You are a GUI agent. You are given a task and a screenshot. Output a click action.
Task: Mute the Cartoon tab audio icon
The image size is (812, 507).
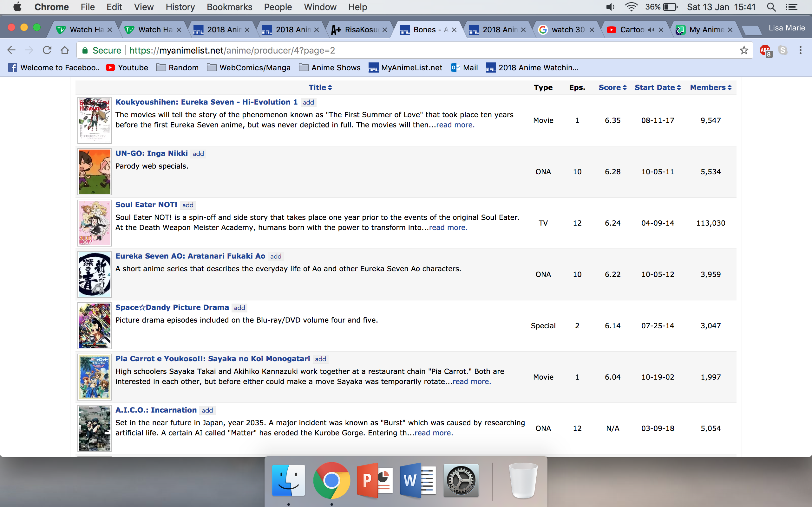[651, 30]
